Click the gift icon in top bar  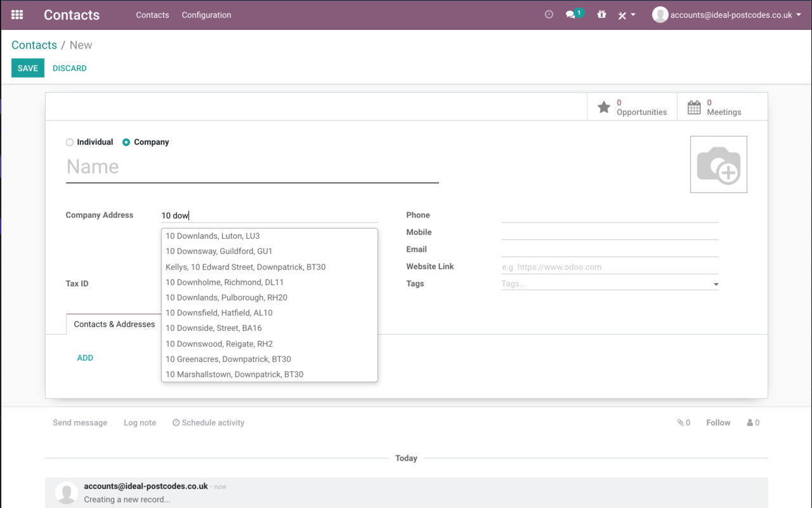pyautogui.click(x=601, y=15)
